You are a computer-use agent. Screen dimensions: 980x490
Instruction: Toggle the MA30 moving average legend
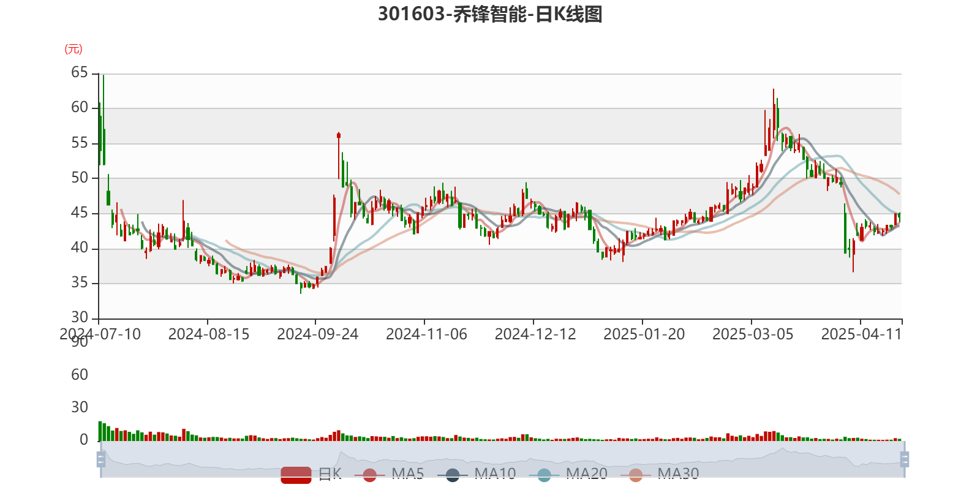660,474
